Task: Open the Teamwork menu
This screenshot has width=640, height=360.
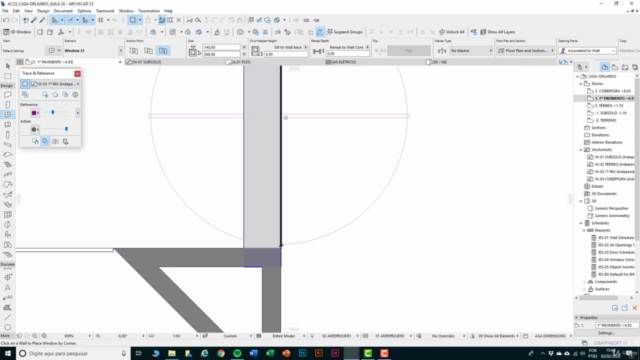Action: click(105, 11)
